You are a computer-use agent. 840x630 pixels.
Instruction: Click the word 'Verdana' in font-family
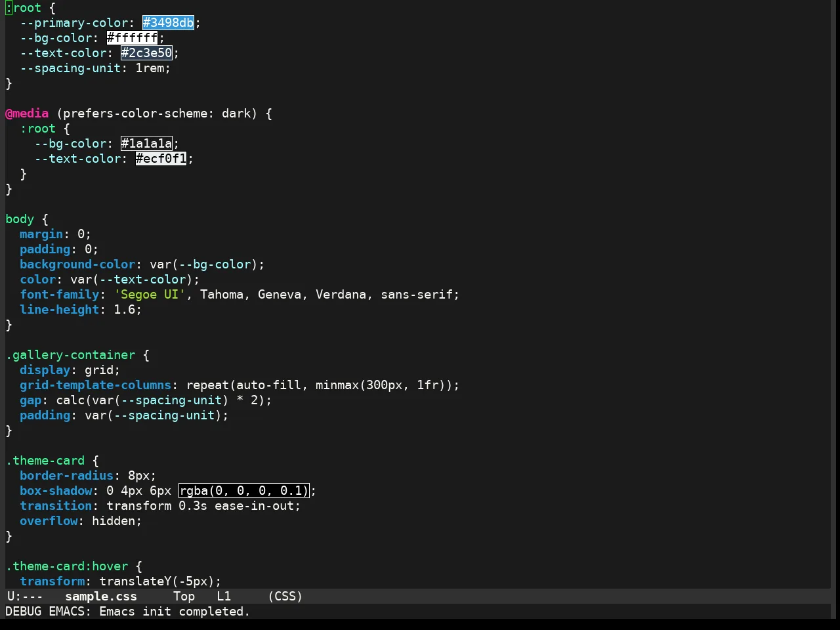click(341, 295)
